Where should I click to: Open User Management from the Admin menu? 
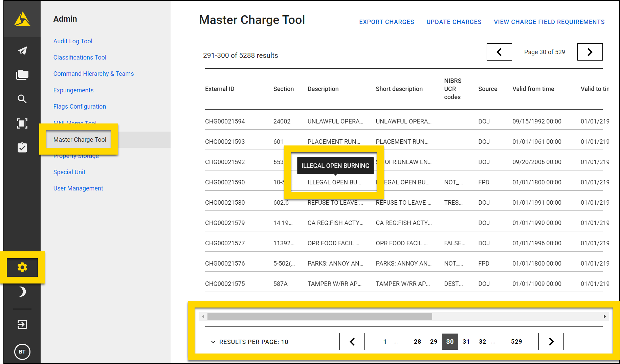(x=78, y=188)
